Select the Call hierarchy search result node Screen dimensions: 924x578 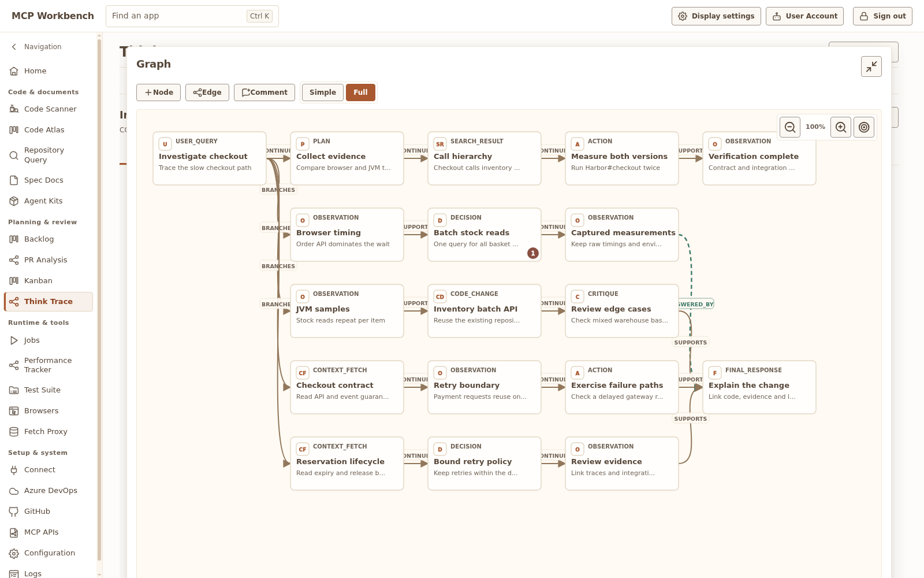(x=485, y=158)
